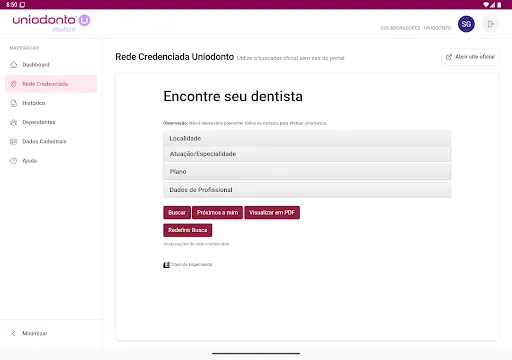Click the Wi-Fi status bar icon

[486, 5]
